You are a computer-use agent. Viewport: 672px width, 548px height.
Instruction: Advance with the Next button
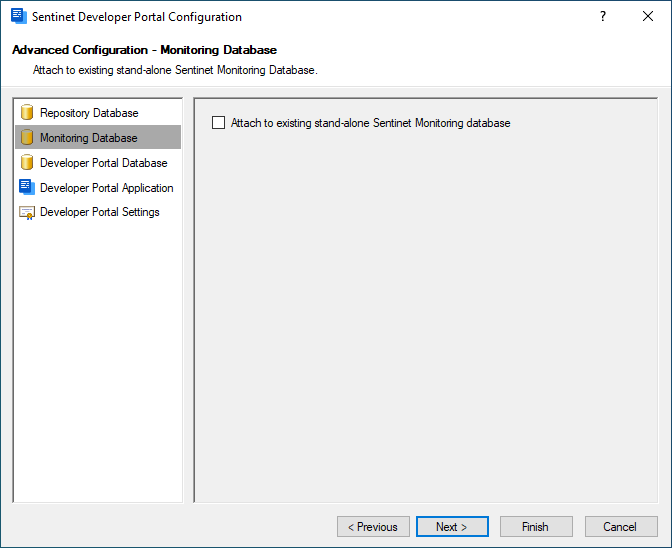point(452,527)
